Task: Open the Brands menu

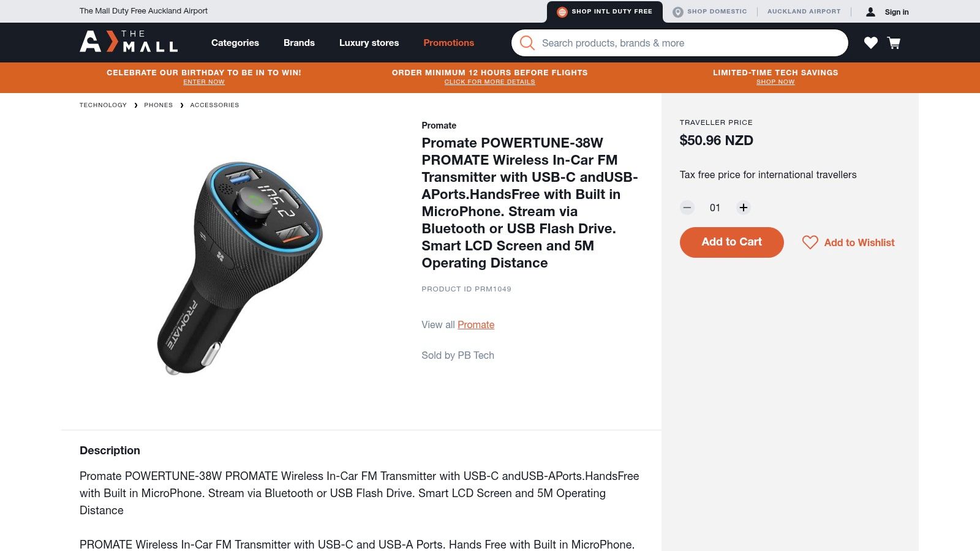Action: [299, 43]
